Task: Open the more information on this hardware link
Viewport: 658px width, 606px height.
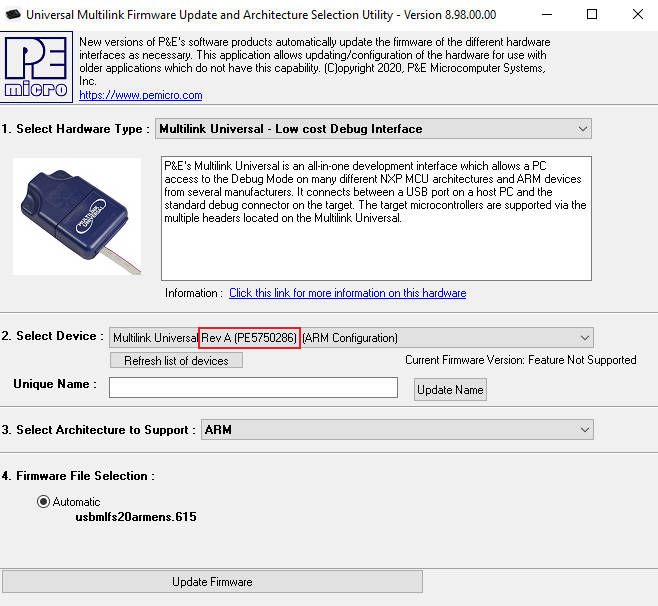Action: (x=347, y=293)
